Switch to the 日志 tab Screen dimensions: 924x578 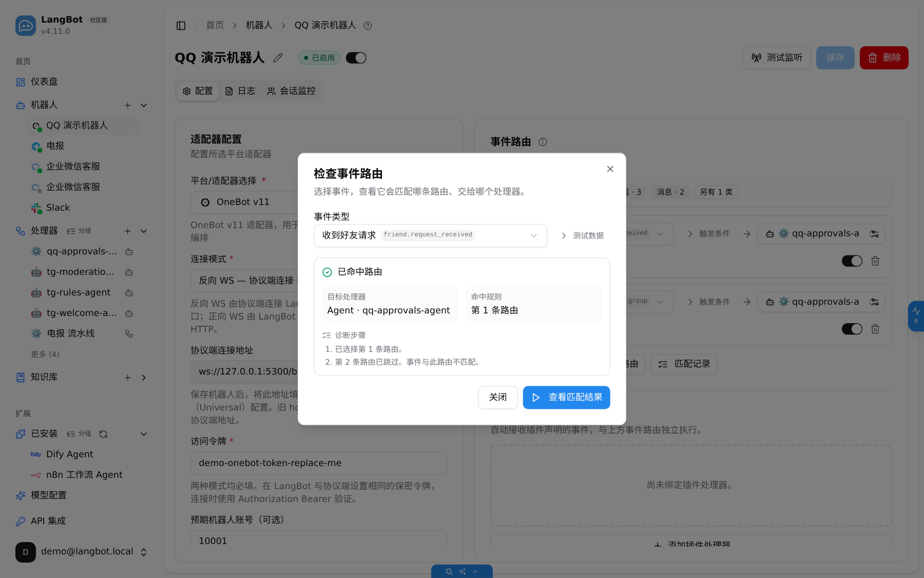tap(240, 91)
